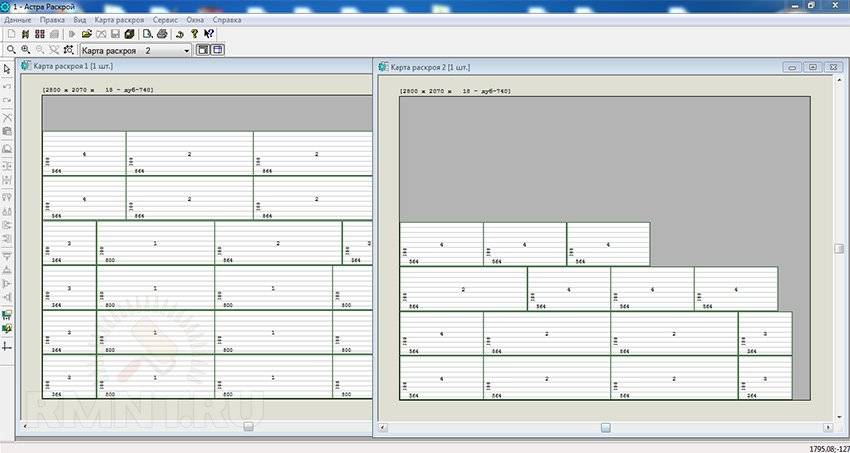Click the Fit to window zoom icon

coord(68,50)
